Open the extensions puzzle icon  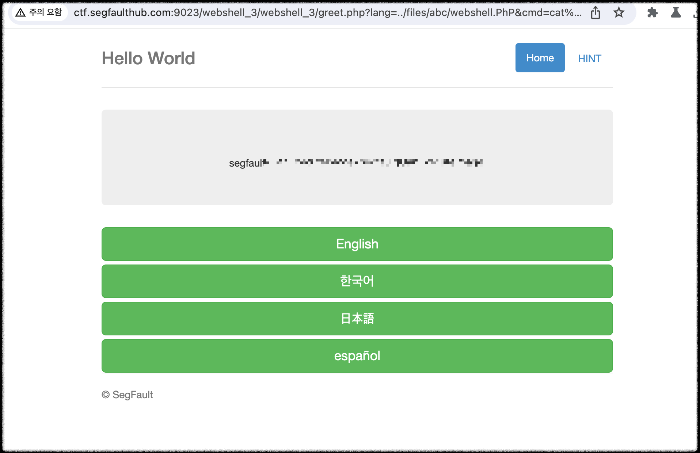tap(652, 12)
